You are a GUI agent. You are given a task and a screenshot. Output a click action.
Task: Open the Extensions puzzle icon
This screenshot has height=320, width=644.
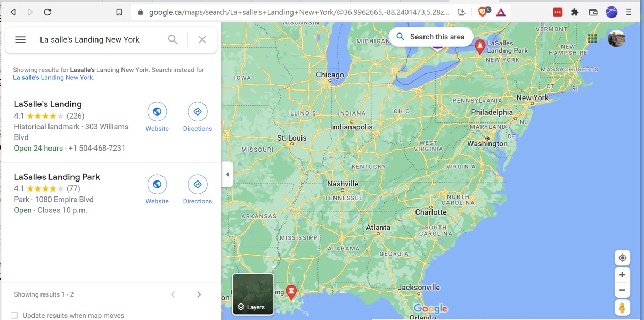(x=575, y=12)
